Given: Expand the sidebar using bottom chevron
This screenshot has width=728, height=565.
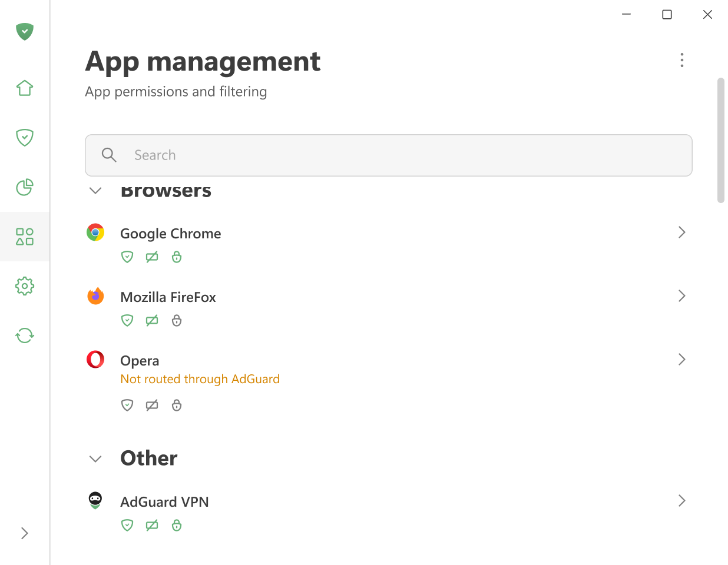Looking at the screenshot, I should click(x=24, y=533).
